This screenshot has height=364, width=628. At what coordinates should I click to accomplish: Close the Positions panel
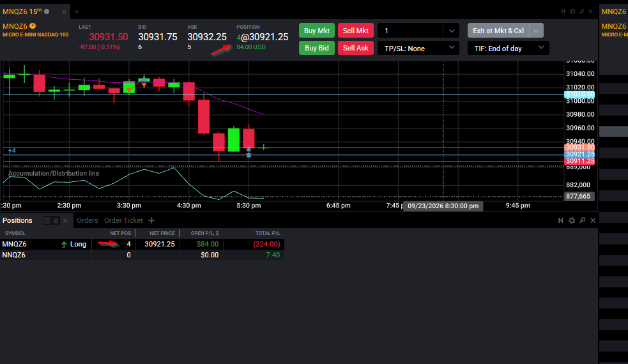click(593, 220)
